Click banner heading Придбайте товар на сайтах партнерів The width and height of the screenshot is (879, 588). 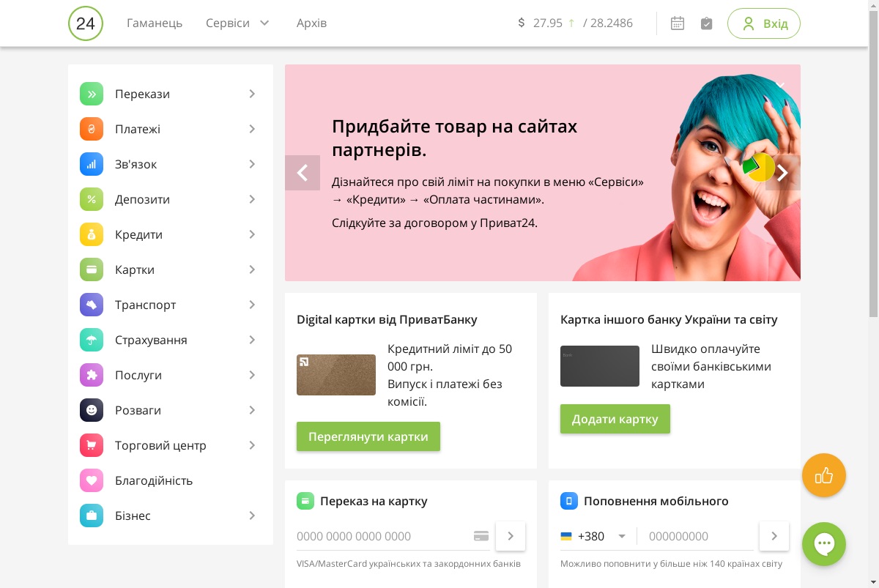455,138
